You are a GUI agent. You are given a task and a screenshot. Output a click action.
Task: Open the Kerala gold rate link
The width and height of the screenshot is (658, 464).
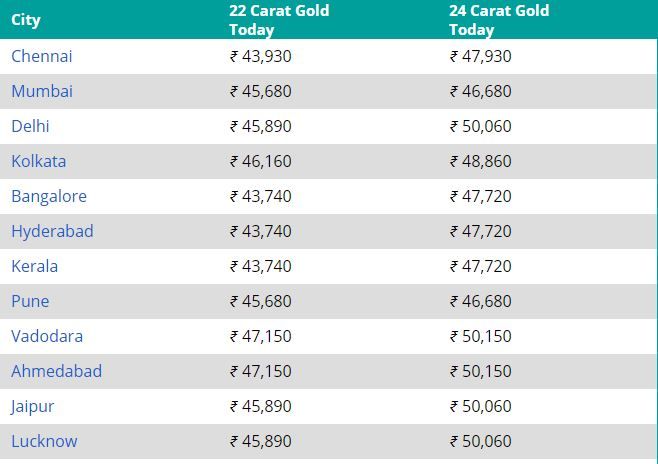click(35, 266)
